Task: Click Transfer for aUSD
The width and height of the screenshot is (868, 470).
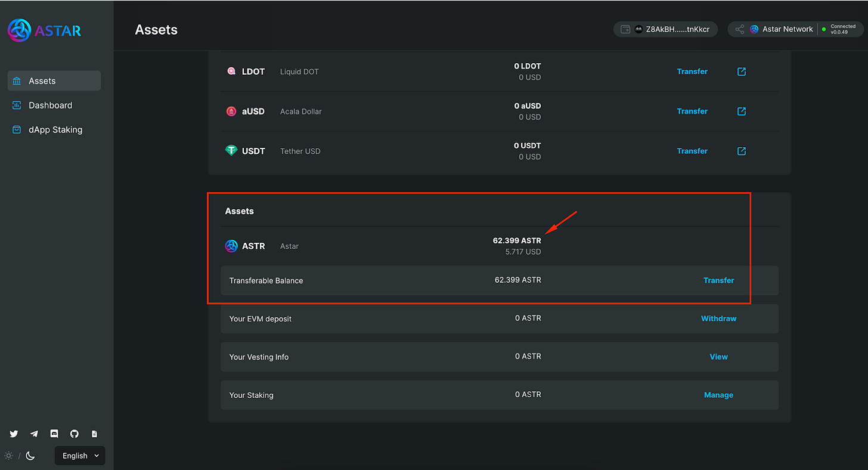Action: click(x=692, y=111)
